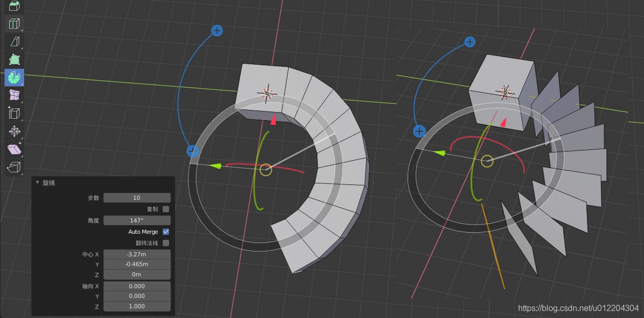The width and height of the screenshot is (644, 318).
Task: Select the Shear tool
Action: [x=14, y=149]
